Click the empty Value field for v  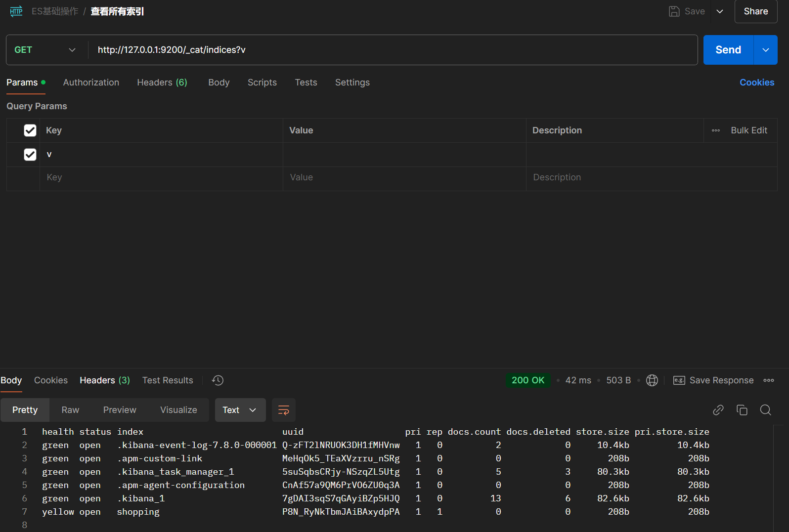coord(404,155)
